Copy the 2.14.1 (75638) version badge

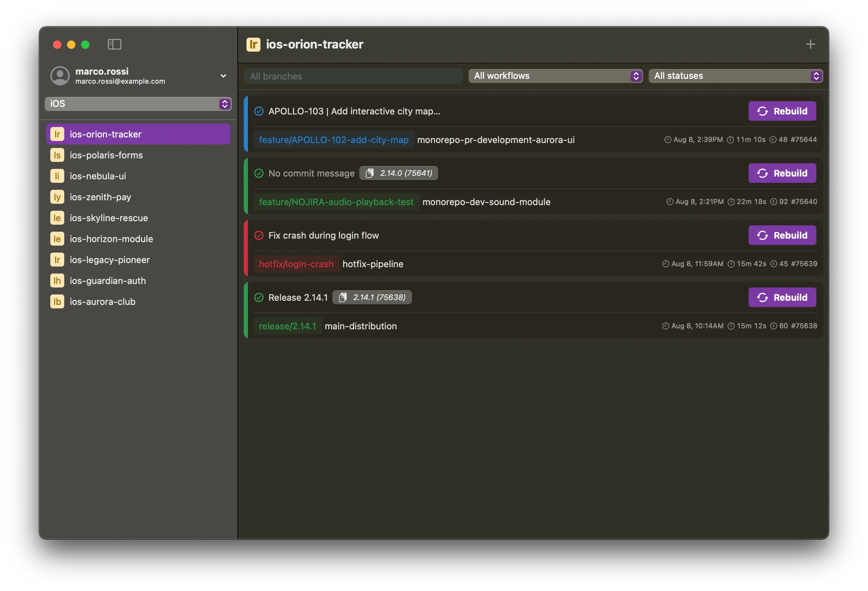click(x=372, y=297)
